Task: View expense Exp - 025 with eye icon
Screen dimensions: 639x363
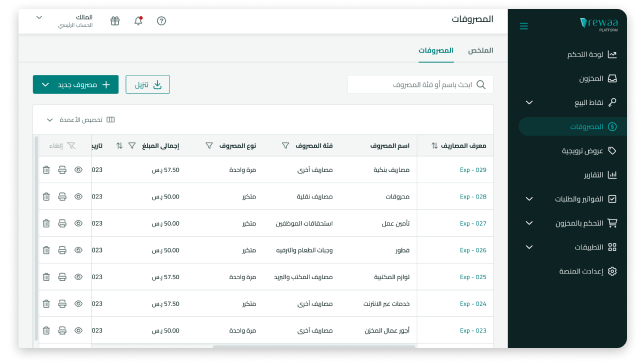Action: (78, 277)
